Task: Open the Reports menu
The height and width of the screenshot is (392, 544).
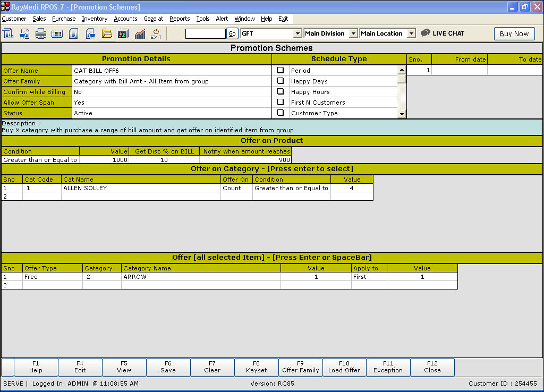Action: (180, 19)
